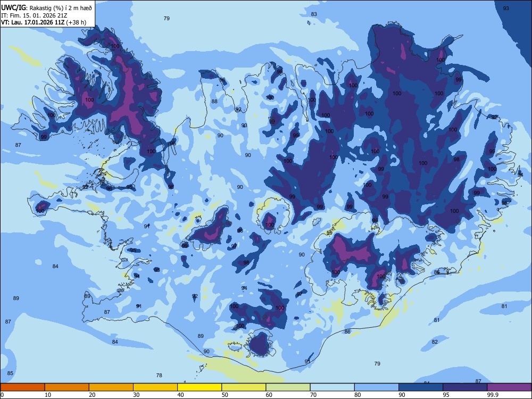
Task: Select the 'IT: Fim. 15. 01. 2026 21Z' line
Action: (x=34, y=15)
